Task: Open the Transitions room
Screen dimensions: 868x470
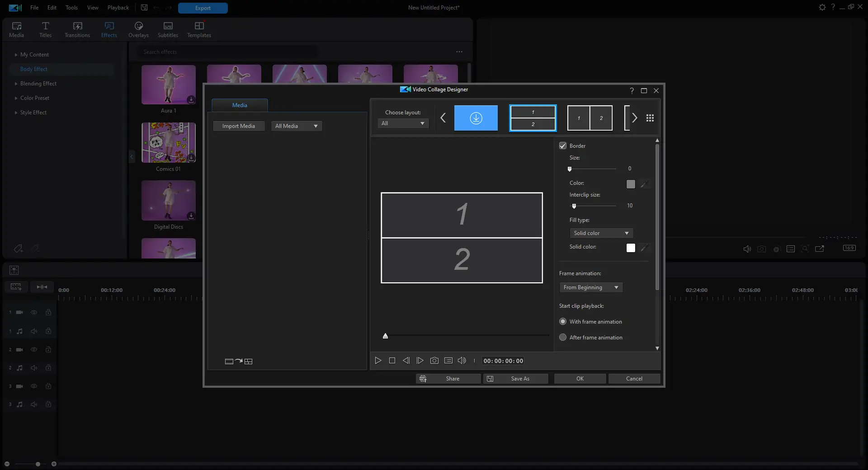Action: [77, 29]
